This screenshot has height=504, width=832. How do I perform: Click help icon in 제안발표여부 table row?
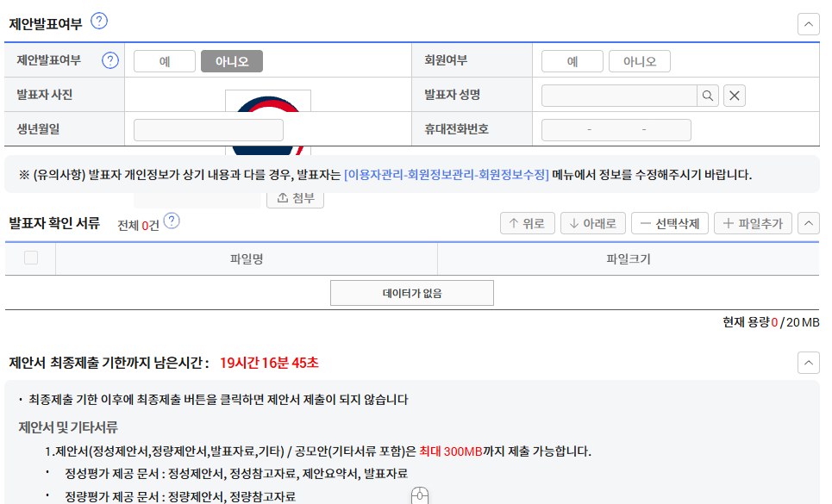tap(110, 60)
